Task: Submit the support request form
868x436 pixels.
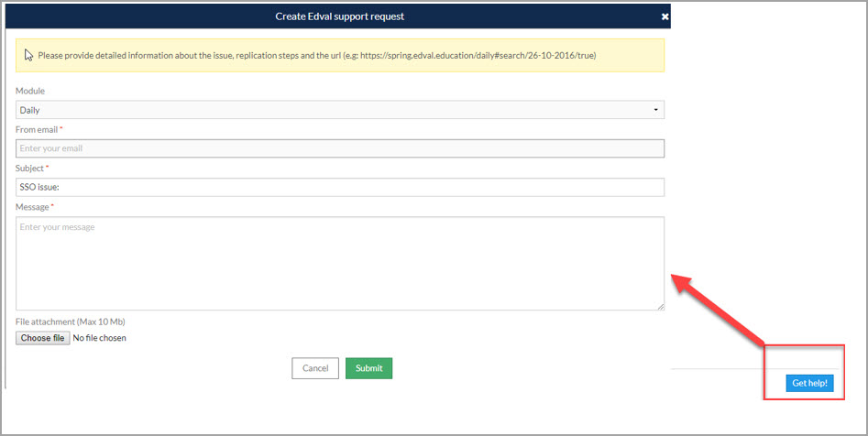Action: point(368,368)
